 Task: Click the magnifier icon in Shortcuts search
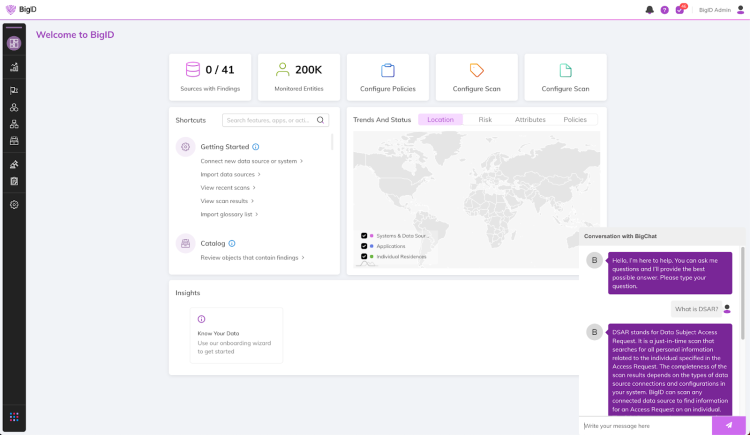[x=320, y=120]
